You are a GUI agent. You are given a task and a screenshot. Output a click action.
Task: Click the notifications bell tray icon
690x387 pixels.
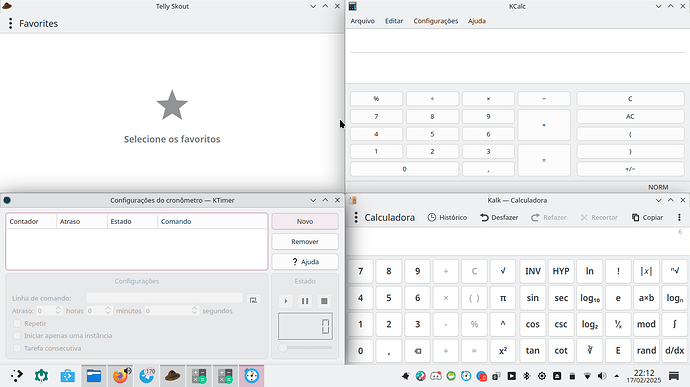406,376
